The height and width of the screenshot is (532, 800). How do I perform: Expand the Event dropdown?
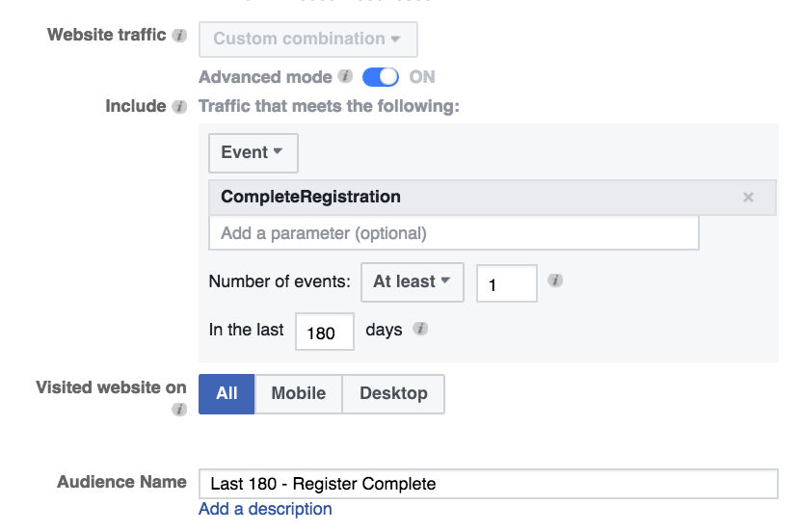coord(253,153)
